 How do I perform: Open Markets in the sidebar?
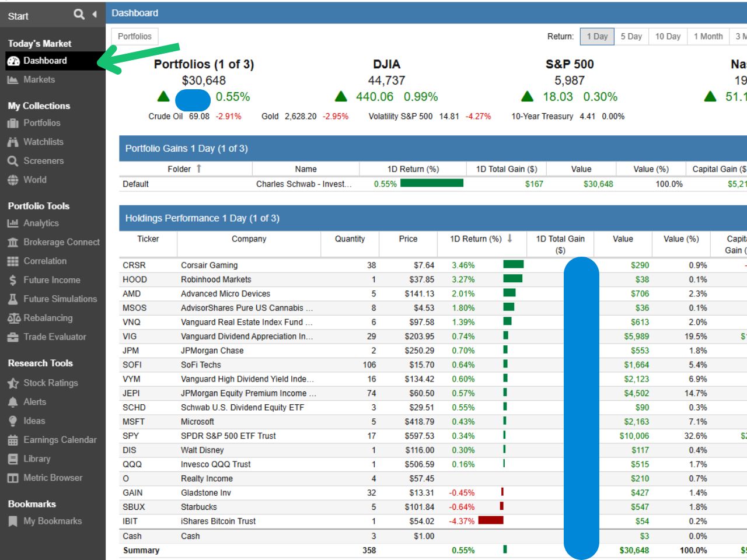tap(39, 80)
